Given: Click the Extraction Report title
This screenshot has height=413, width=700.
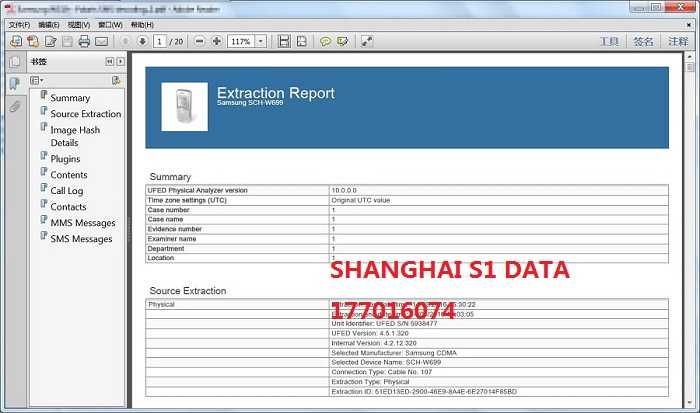Looking at the screenshot, I should [275, 93].
